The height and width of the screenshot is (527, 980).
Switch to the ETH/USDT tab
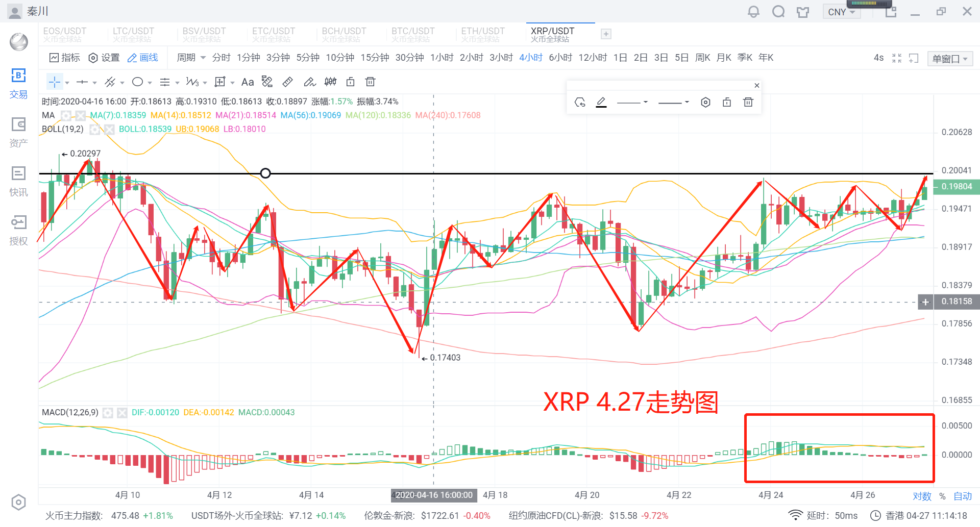point(482,34)
